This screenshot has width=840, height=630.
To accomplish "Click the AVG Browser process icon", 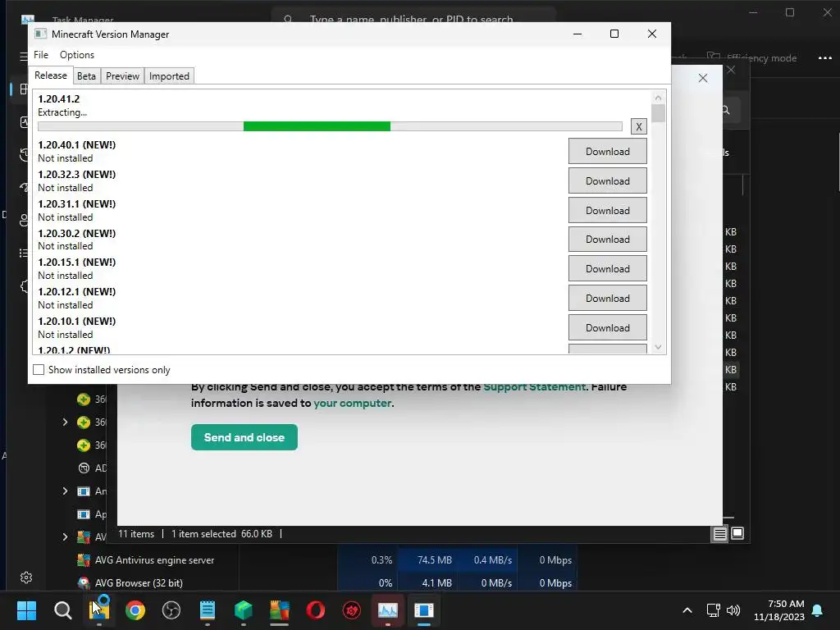I will [84, 583].
